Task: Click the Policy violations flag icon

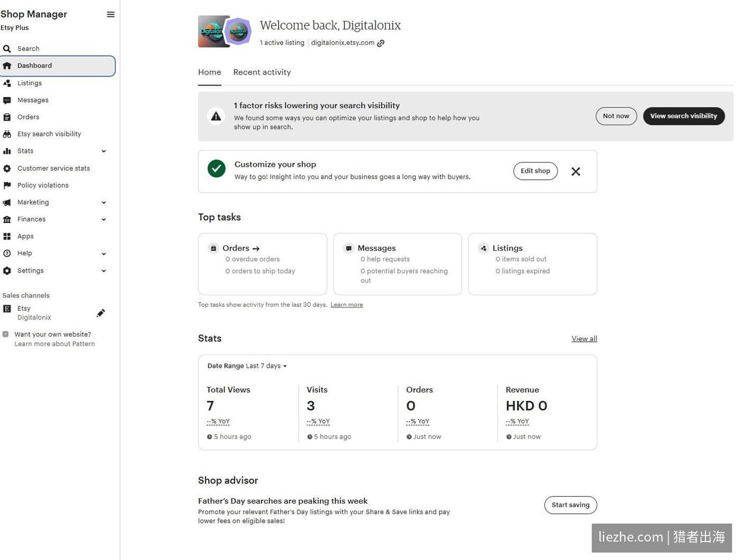Action: [x=7, y=185]
